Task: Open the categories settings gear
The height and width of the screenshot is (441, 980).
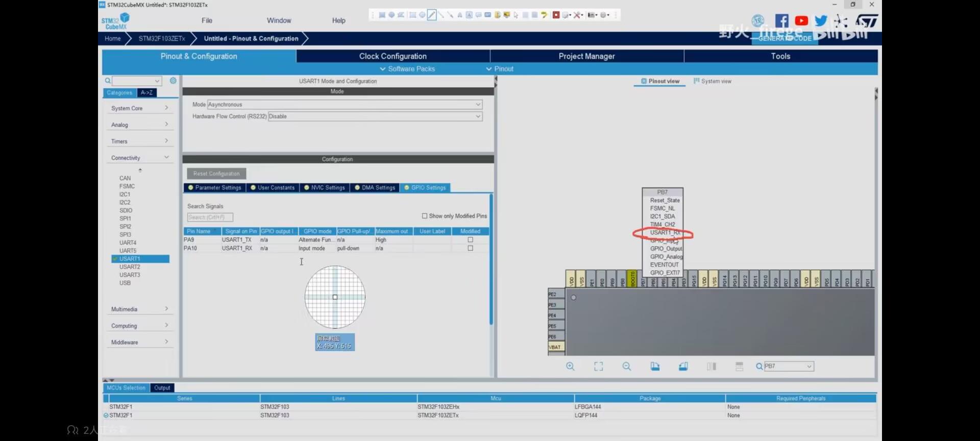Action: pos(173,81)
